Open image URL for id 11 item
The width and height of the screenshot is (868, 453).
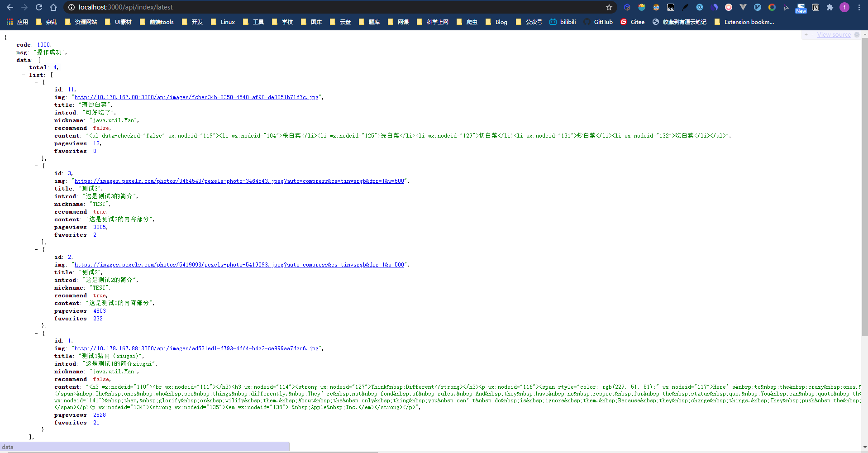pyautogui.click(x=196, y=97)
